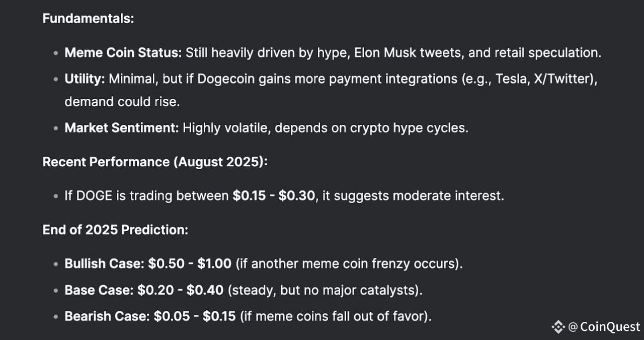Click the Bullish Case $0.50 - $1.00 text
Screen dimensions: 644x340
148,263
